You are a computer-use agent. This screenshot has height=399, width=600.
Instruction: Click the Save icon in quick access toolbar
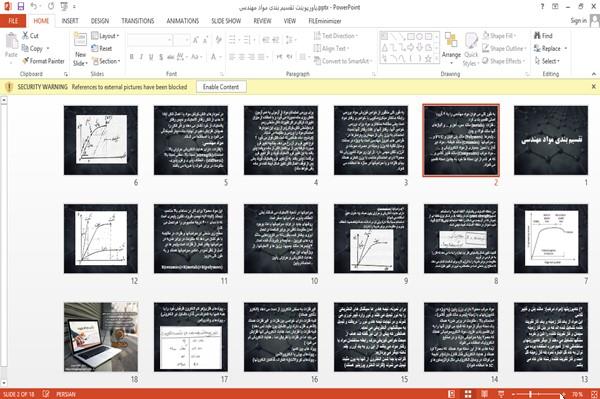pyautogui.click(x=21, y=6)
